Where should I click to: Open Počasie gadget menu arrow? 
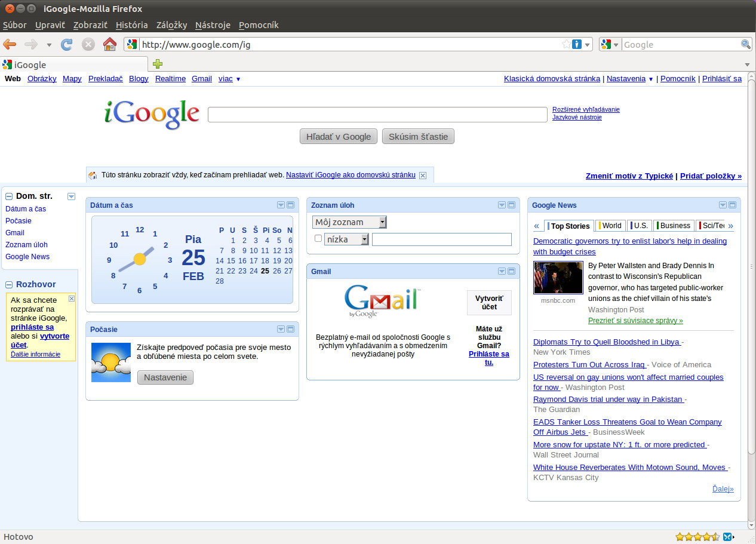click(281, 329)
